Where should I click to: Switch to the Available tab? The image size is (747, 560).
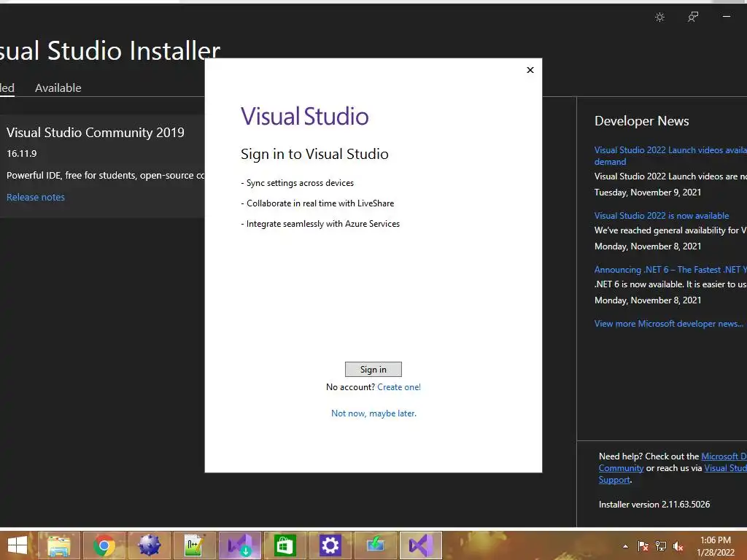tap(58, 88)
